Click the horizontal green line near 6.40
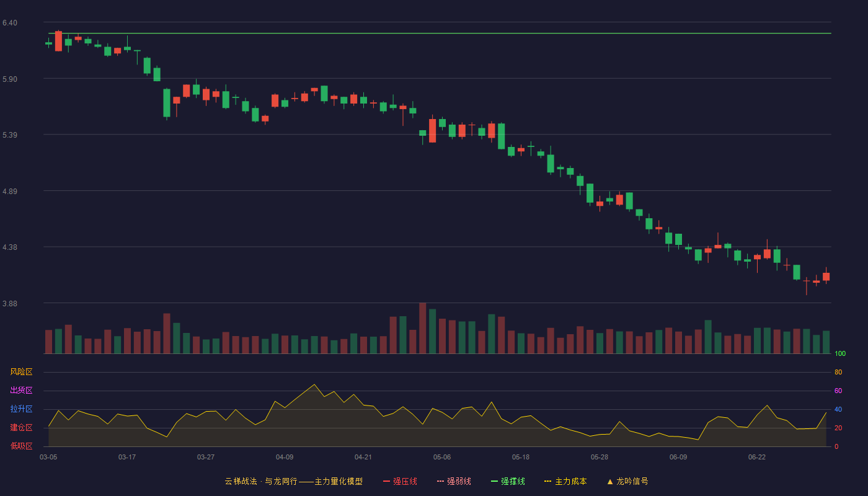Screen dimensions: 868x496 [440, 33]
